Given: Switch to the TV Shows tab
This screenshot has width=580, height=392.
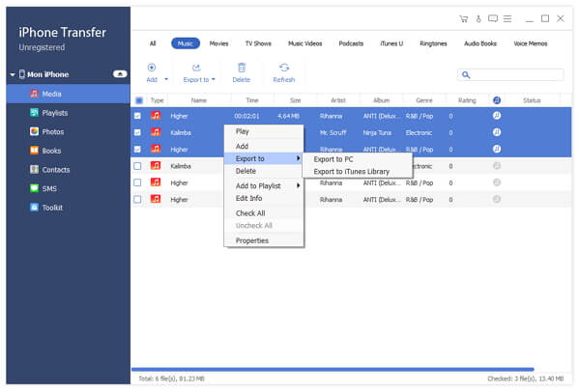Looking at the screenshot, I should (258, 43).
